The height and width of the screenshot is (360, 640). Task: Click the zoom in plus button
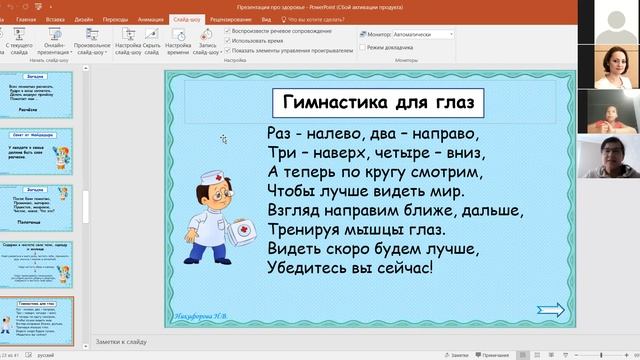click(x=627, y=355)
